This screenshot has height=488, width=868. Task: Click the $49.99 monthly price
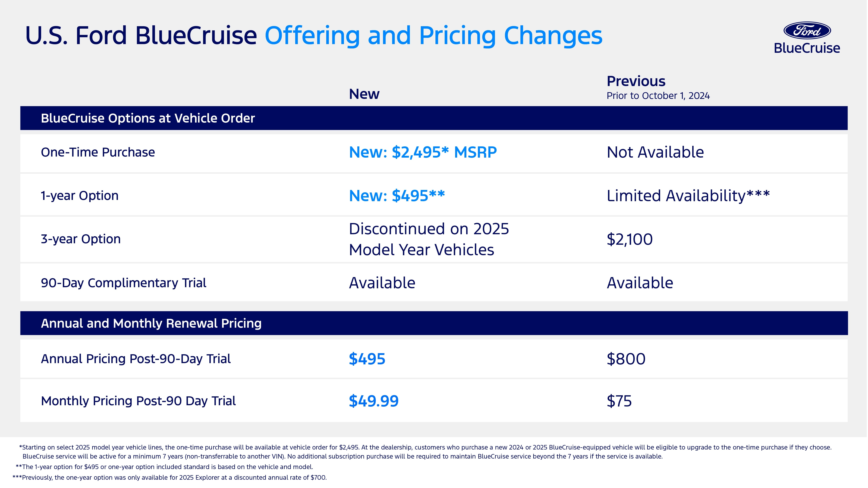374,401
